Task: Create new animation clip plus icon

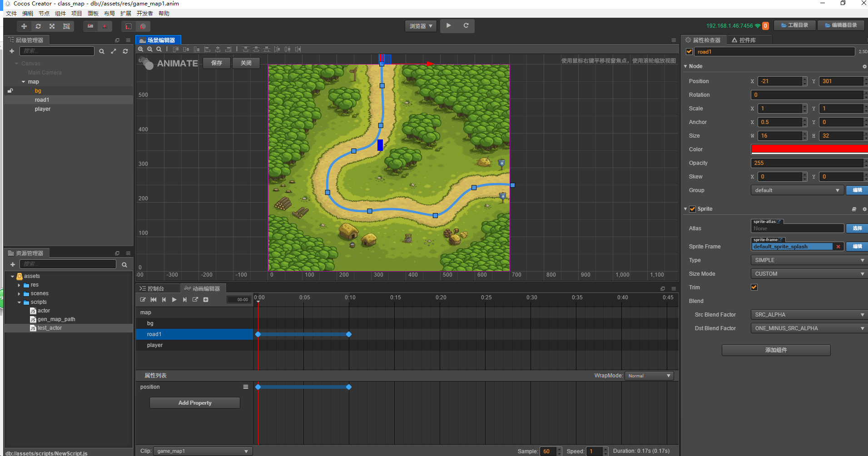Action: [206, 300]
